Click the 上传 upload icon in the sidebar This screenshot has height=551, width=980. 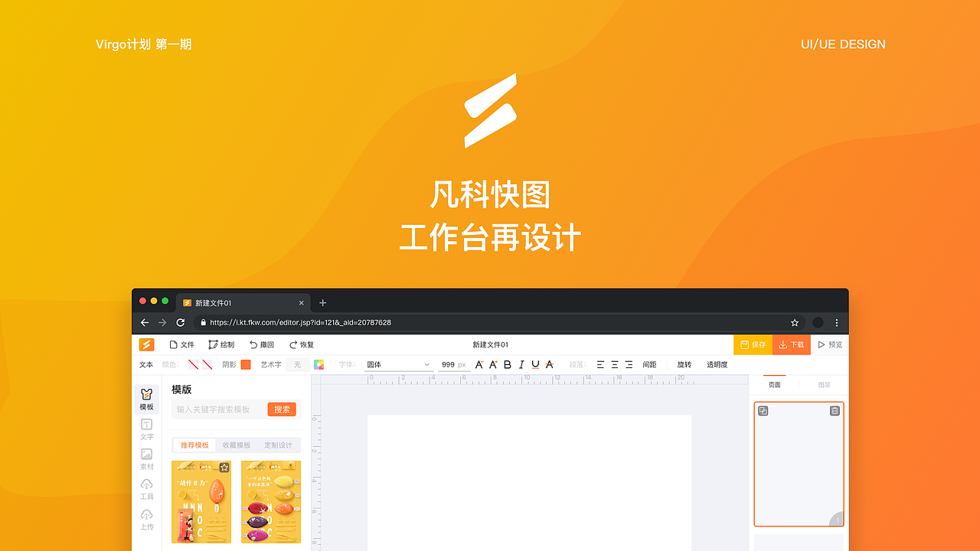click(146, 517)
